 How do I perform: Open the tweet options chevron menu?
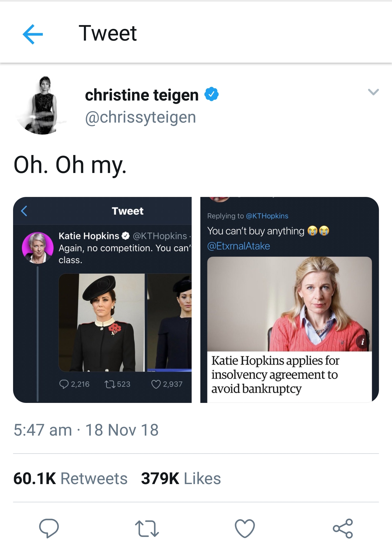tap(373, 92)
